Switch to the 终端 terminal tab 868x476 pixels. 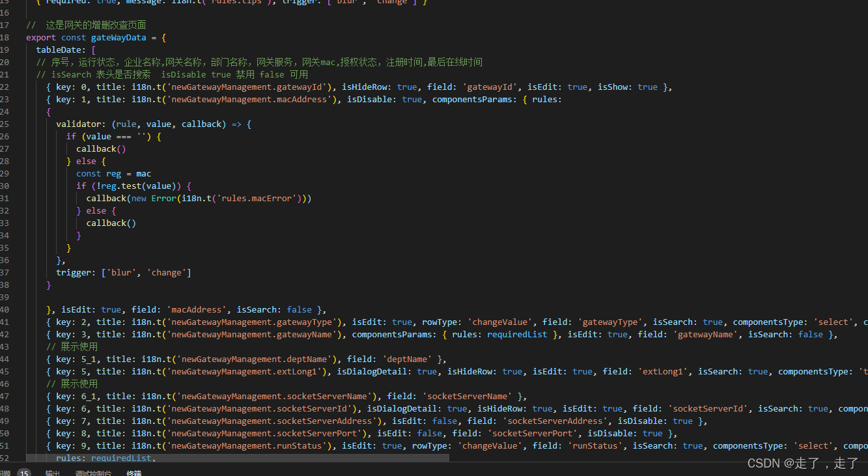coord(134,473)
